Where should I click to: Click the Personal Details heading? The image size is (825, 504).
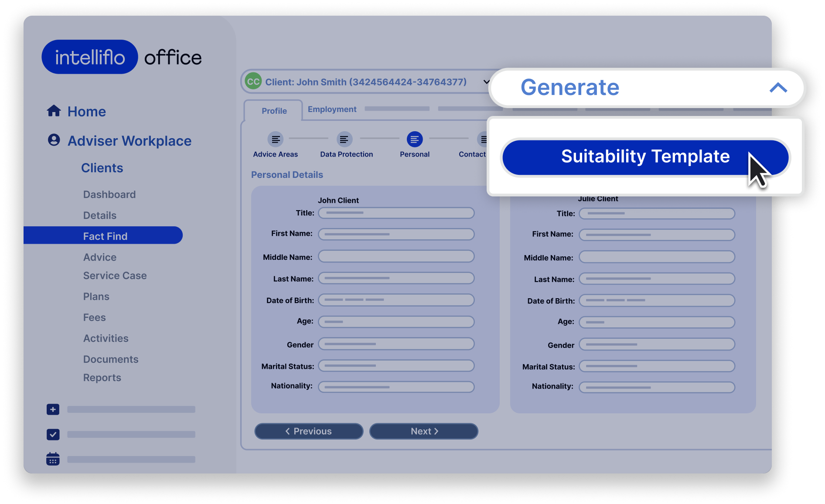pos(287,175)
